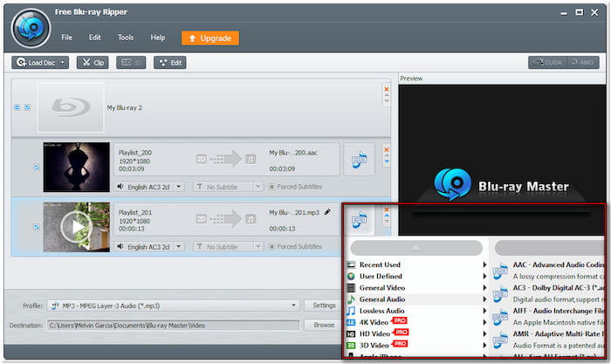
Task: Open the Edit menu
Action: pyautogui.click(x=94, y=38)
